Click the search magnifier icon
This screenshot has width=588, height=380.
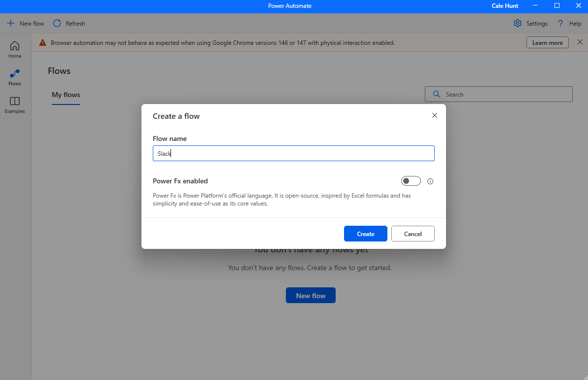coord(437,94)
